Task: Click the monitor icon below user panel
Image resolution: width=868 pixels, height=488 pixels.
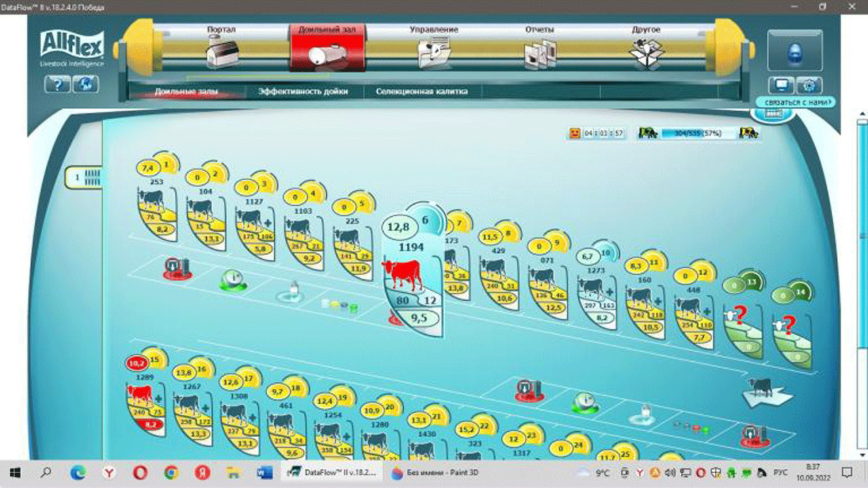Action: (781, 85)
